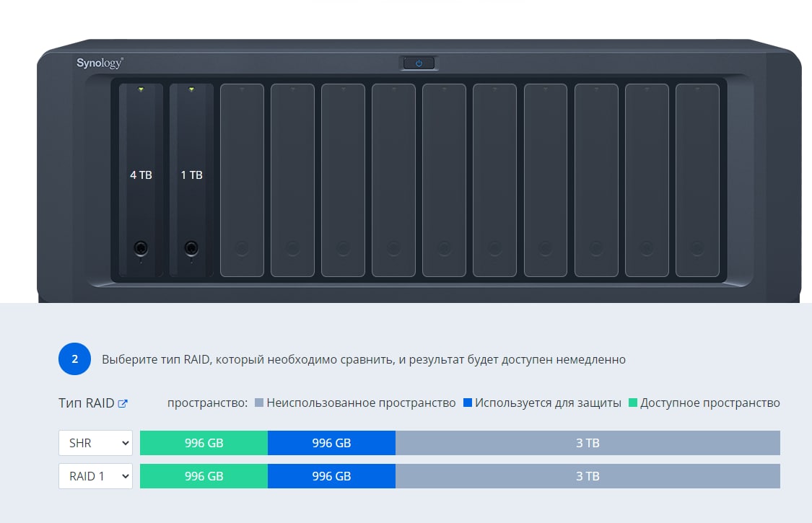Screen dimensions: 812x523
Task: Click the gray 3 TB segment in RAID 1 row
Action: tap(588, 476)
